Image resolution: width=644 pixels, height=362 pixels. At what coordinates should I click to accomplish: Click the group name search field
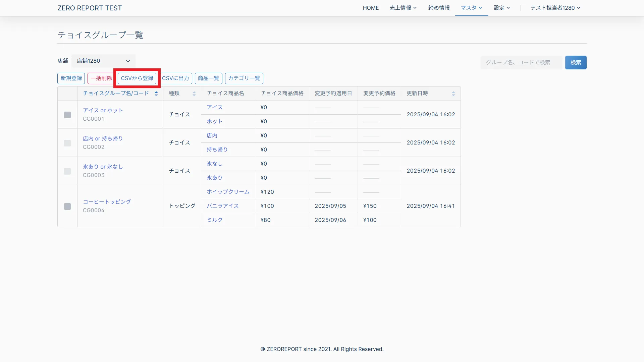point(521,62)
